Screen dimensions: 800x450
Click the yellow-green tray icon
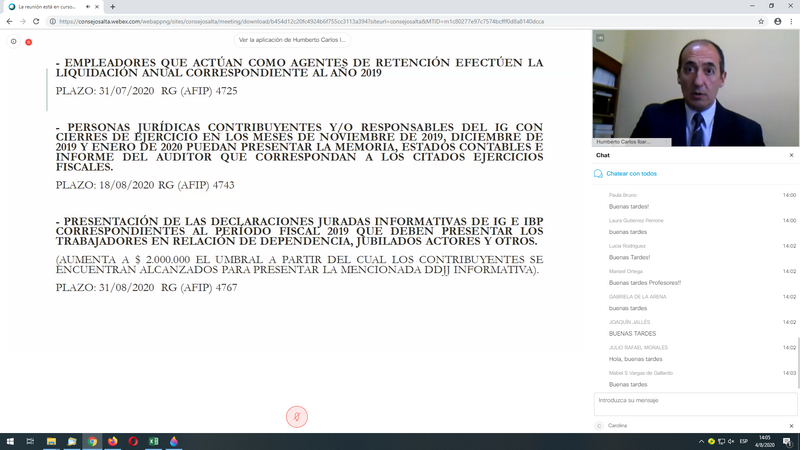point(711,441)
